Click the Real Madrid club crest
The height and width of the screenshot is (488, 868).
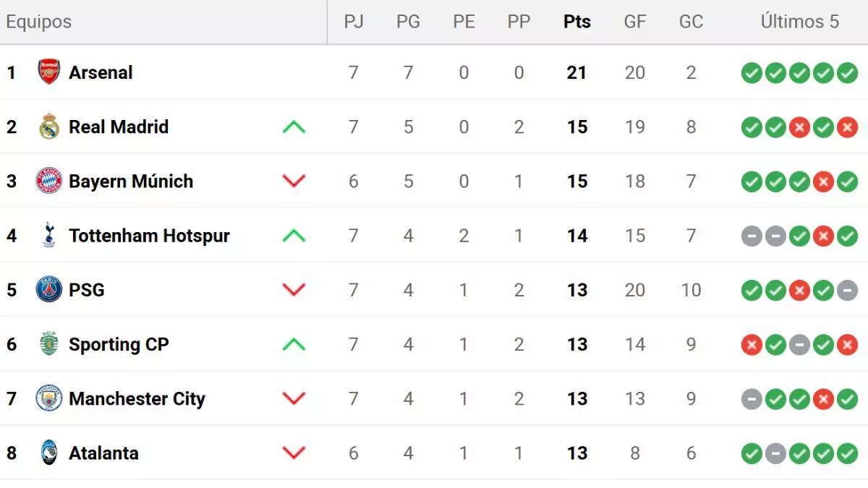(x=49, y=127)
